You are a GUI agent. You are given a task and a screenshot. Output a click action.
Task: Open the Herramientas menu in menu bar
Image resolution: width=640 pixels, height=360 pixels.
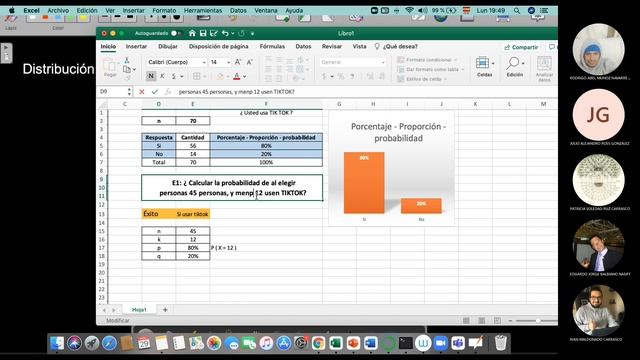tap(203, 11)
